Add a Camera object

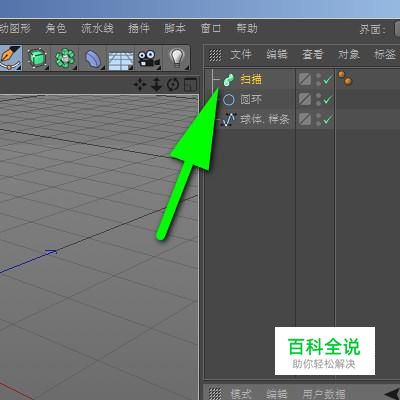pos(149,58)
